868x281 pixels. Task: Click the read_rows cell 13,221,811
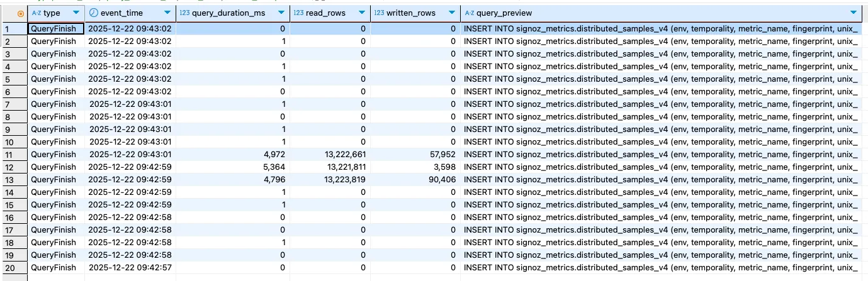pos(330,167)
